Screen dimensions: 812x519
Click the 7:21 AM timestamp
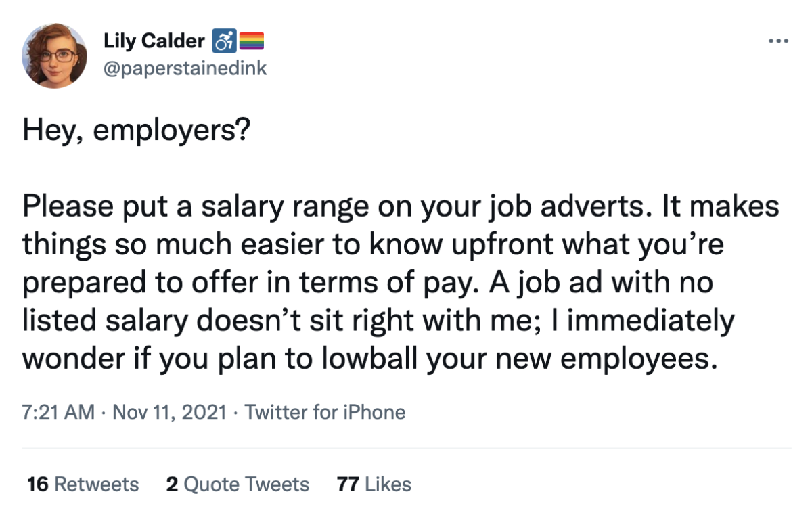click(x=58, y=412)
